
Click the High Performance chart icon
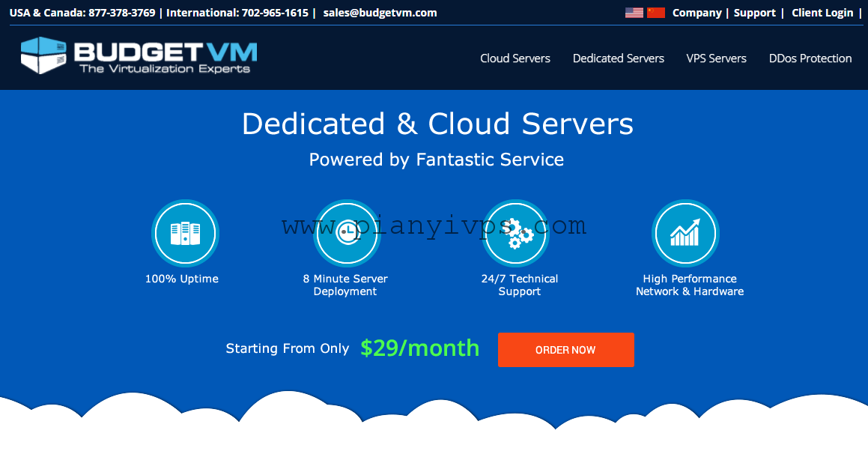(x=685, y=233)
